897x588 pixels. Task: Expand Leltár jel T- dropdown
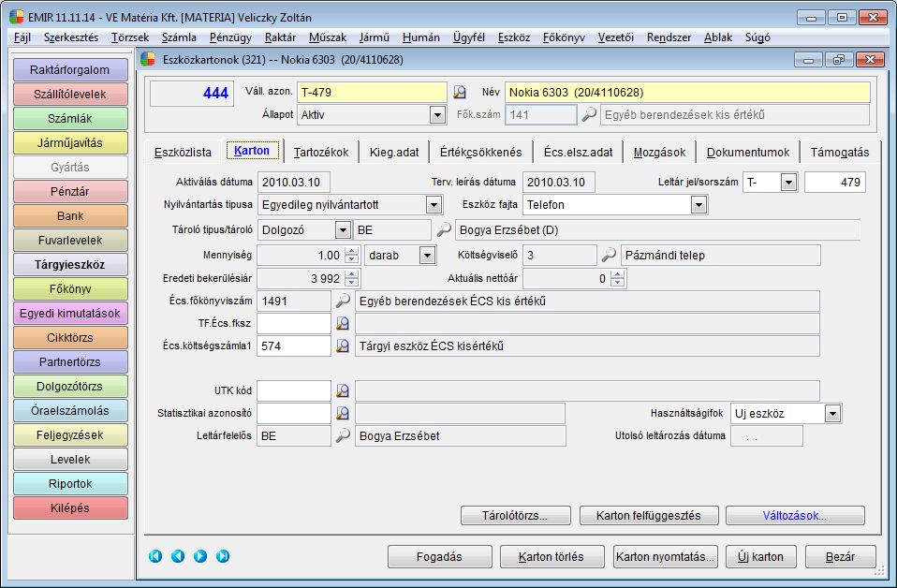pos(789,183)
